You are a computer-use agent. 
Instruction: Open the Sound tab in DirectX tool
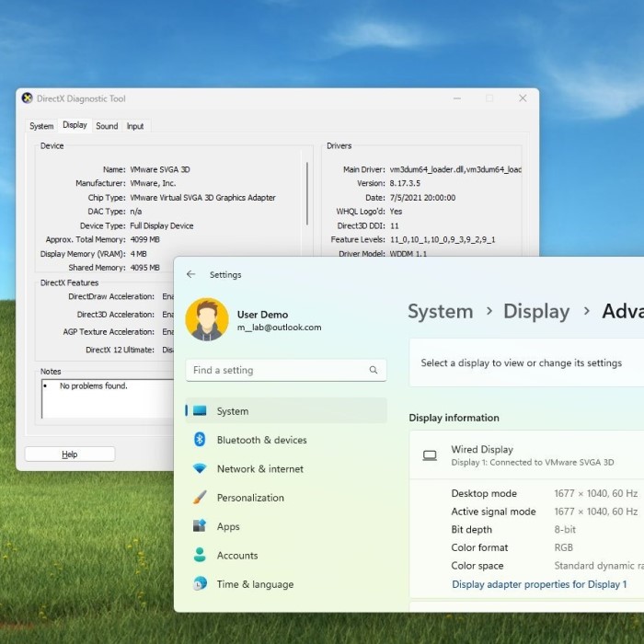click(107, 126)
